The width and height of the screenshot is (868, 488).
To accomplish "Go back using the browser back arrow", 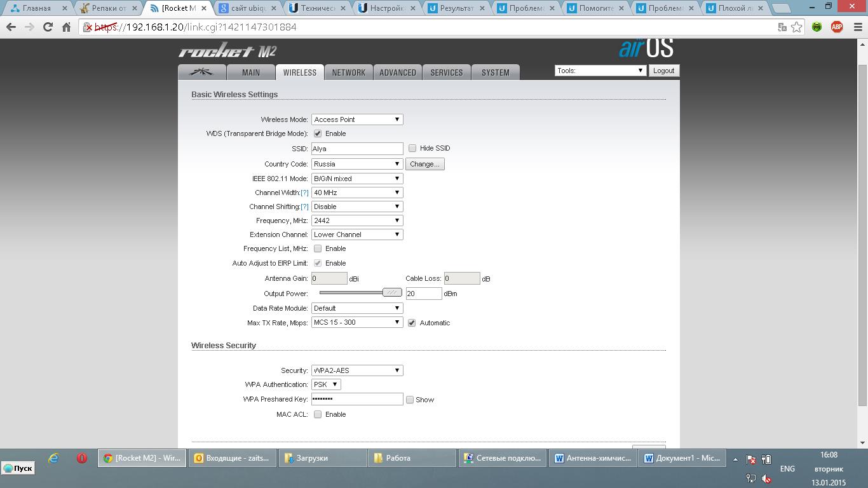I will [11, 27].
